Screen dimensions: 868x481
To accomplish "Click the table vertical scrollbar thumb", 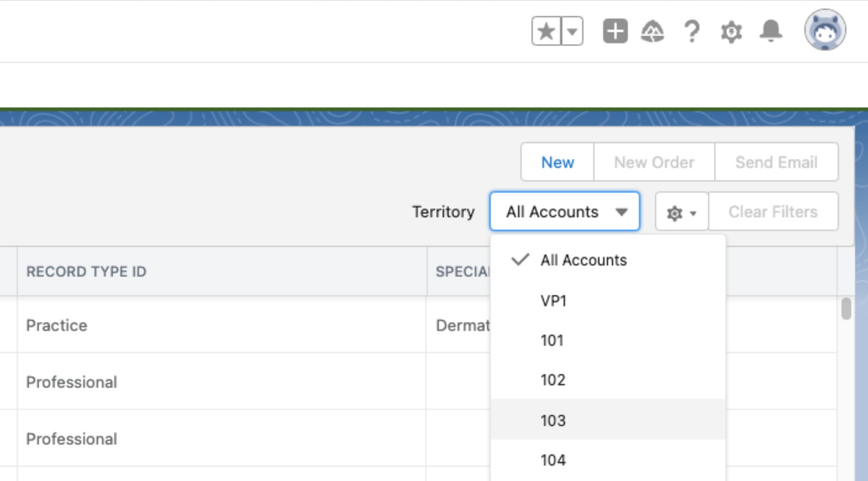I will pos(846,309).
